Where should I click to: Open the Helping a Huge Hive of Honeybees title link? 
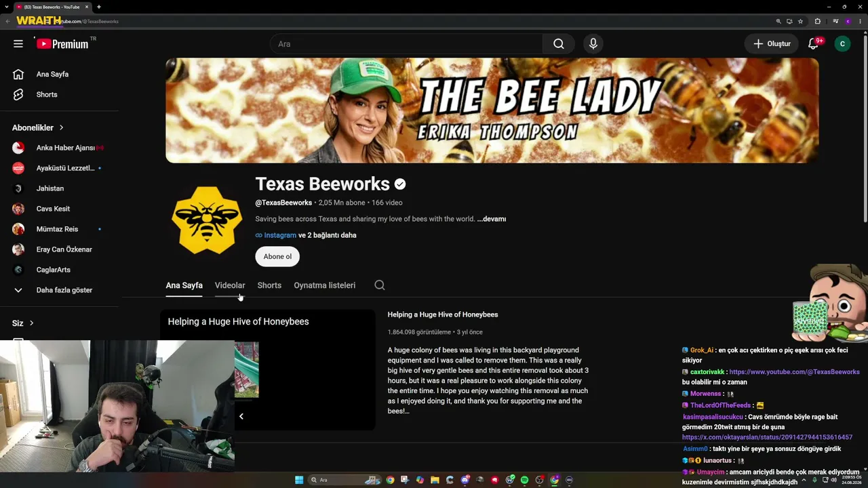tap(443, 314)
